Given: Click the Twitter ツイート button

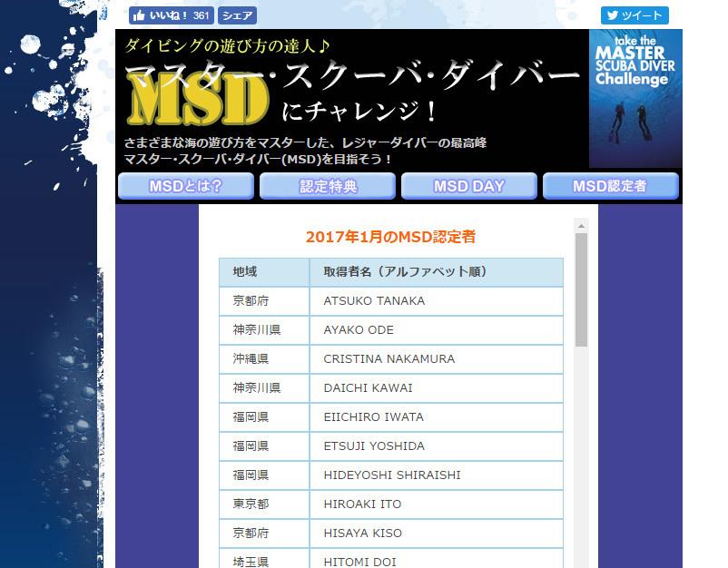Looking at the screenshot, I should [x=635, y=15].
